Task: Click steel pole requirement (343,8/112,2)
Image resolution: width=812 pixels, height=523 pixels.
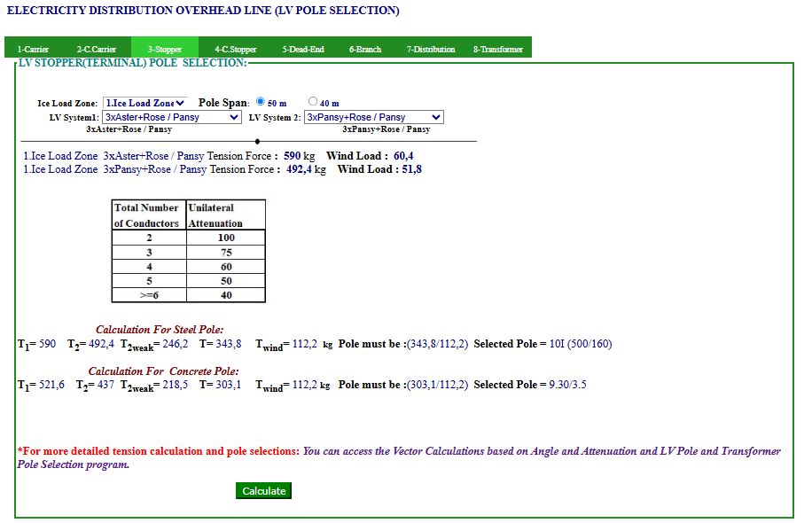Action: (438, 344)
